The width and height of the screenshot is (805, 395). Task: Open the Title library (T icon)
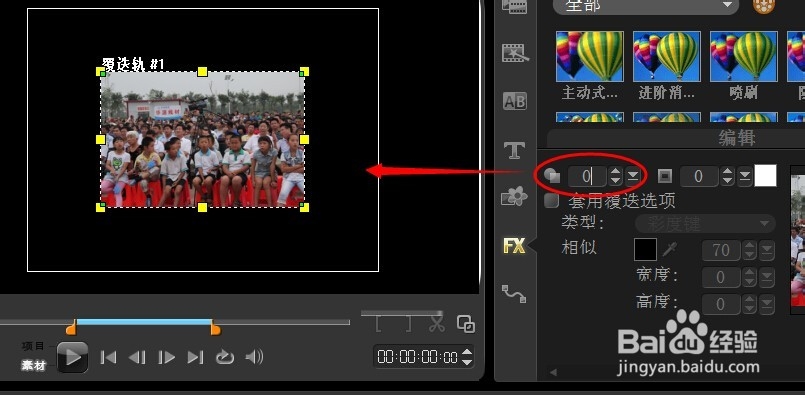[x=514, y=150]
